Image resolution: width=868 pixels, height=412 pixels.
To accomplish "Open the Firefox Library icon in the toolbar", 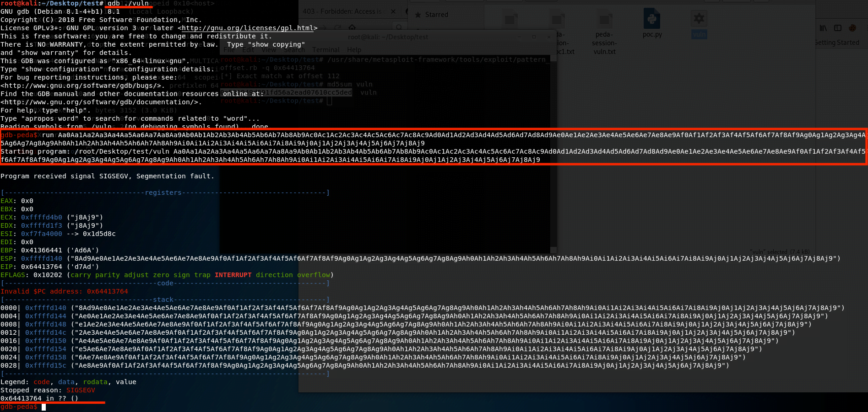I will (x=823, y=28).
